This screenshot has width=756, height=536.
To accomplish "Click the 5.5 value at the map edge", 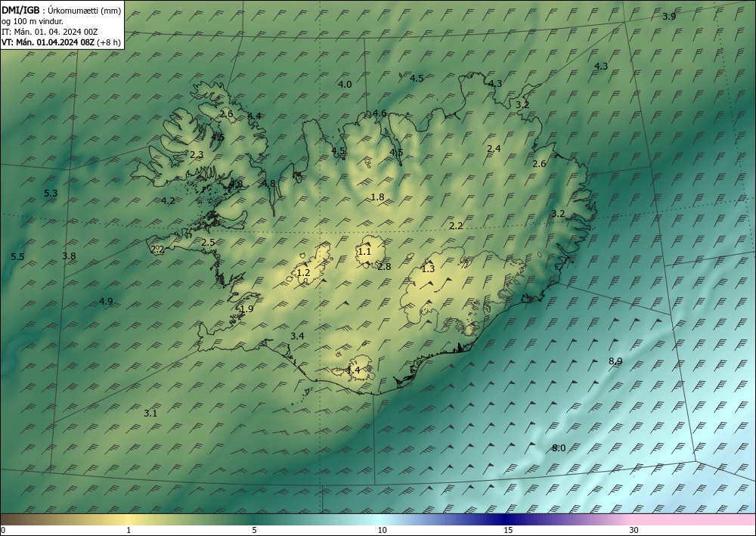I will (x=17, y=257).
